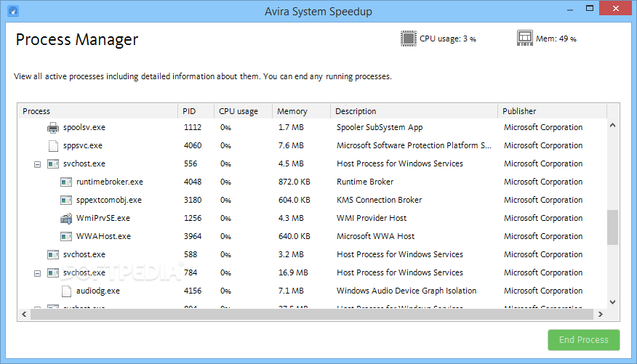The image size is (637, 364).
Task: Click the icon of svchost.exe PID 784
Action: coord(53,272)
